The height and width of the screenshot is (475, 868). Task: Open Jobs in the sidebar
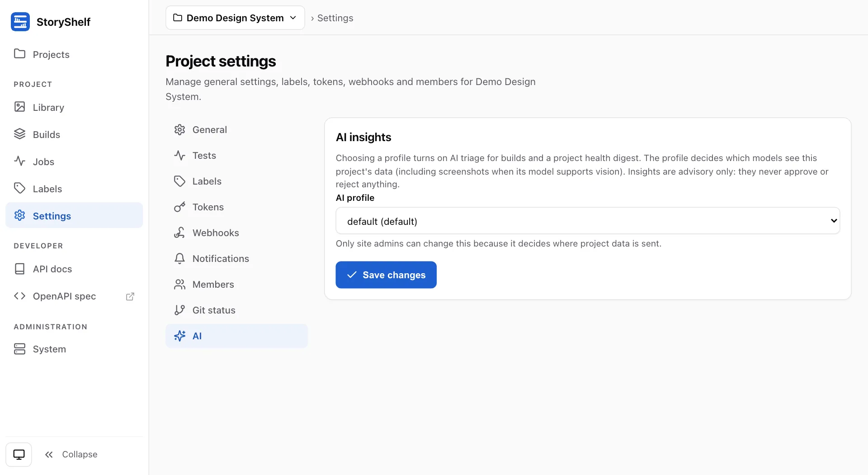coord(74,161)
